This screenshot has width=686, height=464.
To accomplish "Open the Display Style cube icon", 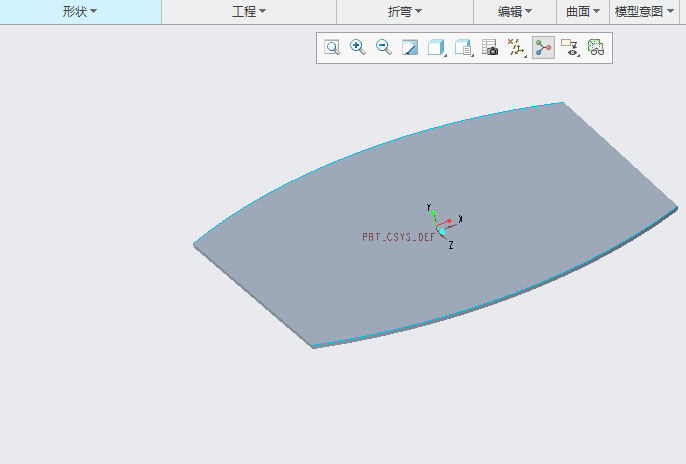I will click(437, 47).
